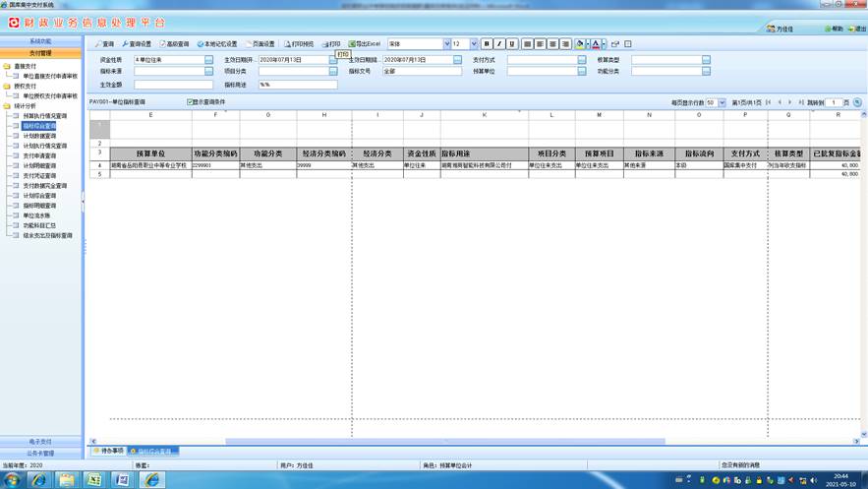Click the 生效金额 input field
868x489 pixels.
pyautogui.click(x=173, y=85)
